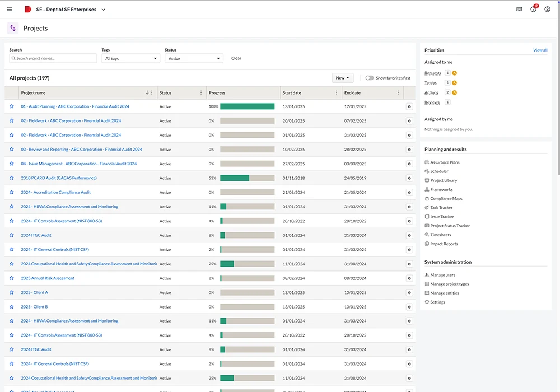
Task: Open the help icon with notification badge
Action: coord(533,9)
